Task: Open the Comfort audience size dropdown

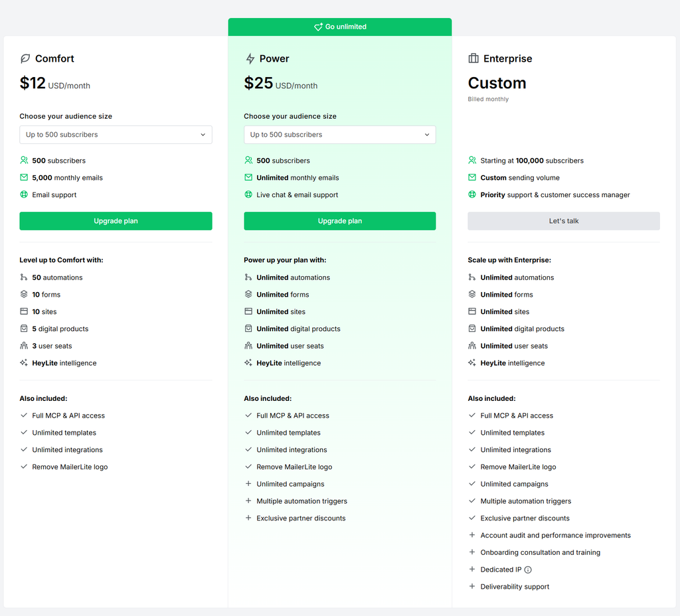Action: click(116, 135)
